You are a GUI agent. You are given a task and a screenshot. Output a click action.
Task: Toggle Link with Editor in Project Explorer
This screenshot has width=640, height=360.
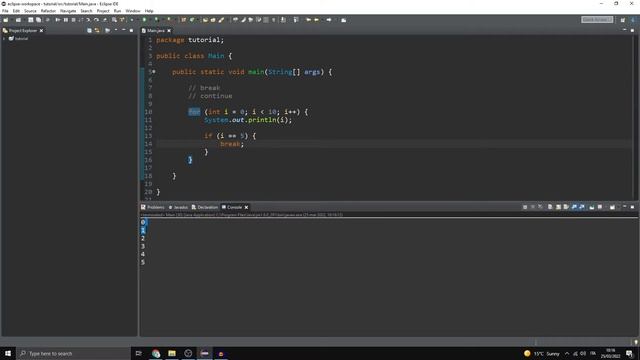[97, 31]
